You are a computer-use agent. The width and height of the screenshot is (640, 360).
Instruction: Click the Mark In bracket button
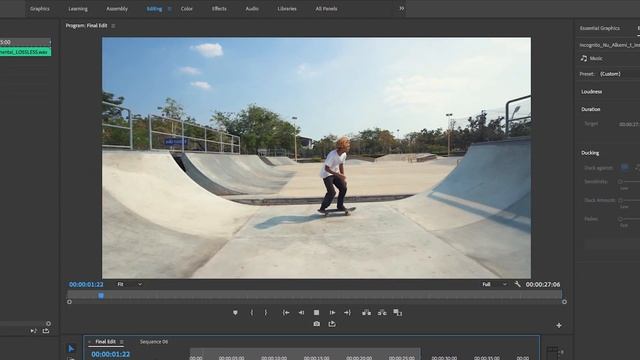click(x=251, y=313)
